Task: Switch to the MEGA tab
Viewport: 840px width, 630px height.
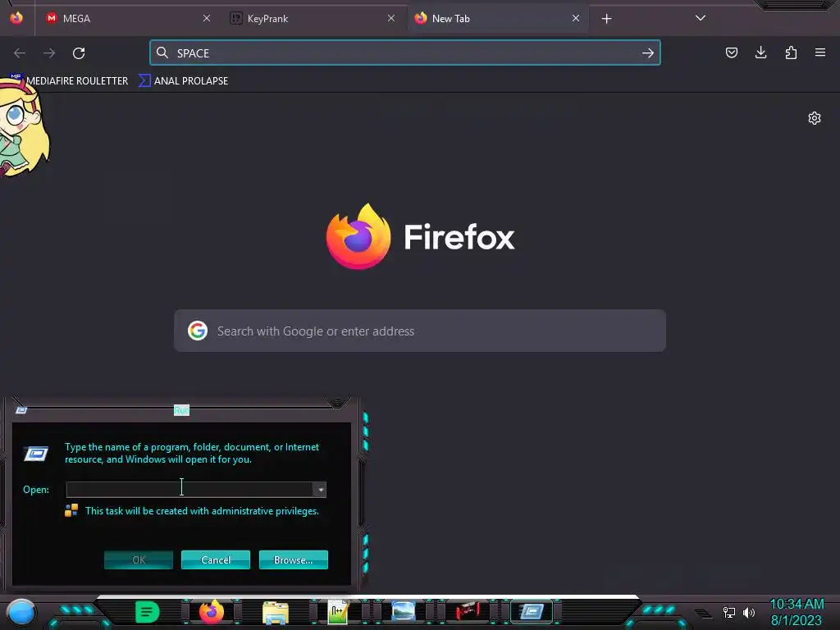Action: point(127,19)
